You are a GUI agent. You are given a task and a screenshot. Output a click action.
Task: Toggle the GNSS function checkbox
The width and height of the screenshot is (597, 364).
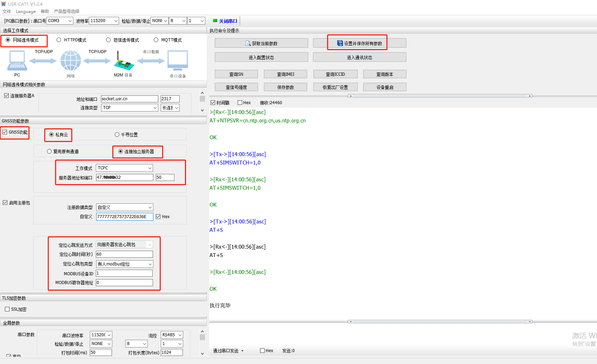coord(5,132)
